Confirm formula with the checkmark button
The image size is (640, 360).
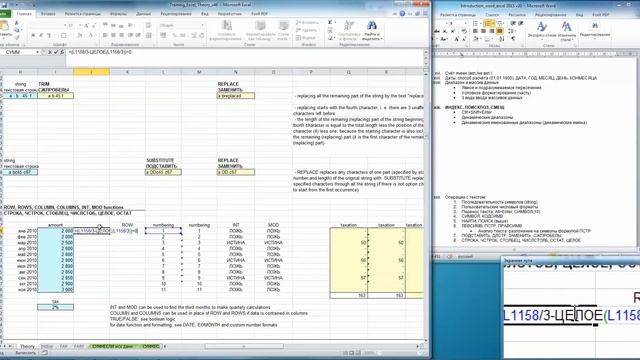(56, 52)
